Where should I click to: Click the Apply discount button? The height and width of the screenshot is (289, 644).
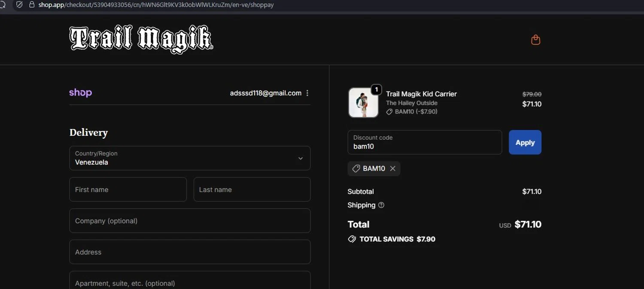[525, 142]
